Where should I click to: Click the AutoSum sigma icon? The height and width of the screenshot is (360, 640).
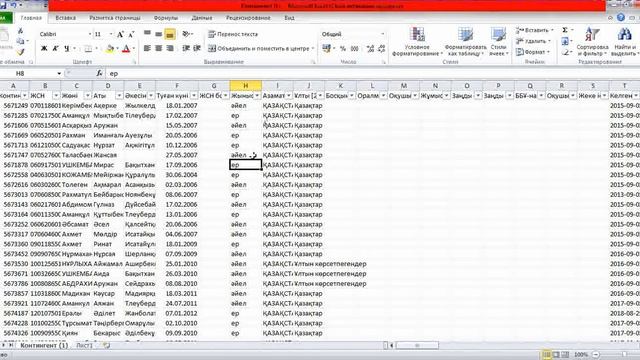tap(565, 30)
